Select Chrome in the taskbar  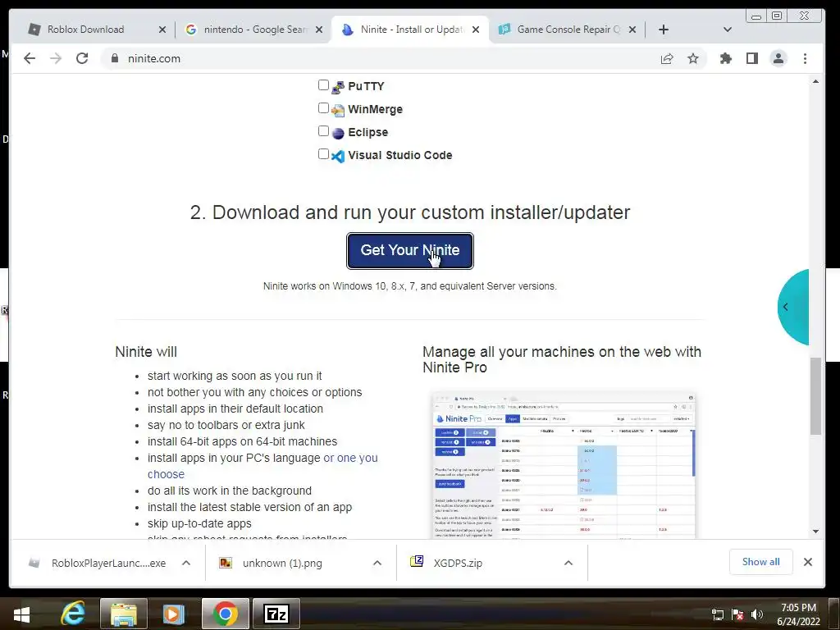pyautogui.click(x=226, y=614)
